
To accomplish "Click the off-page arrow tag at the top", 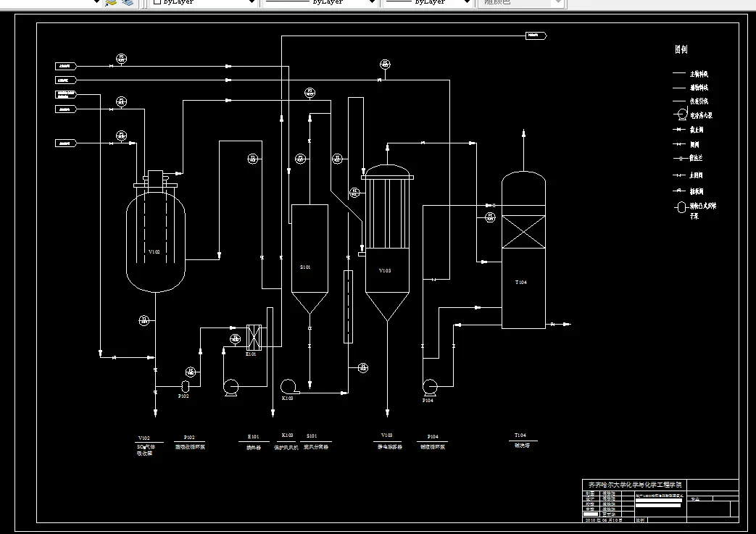I will tap(536, 36).
